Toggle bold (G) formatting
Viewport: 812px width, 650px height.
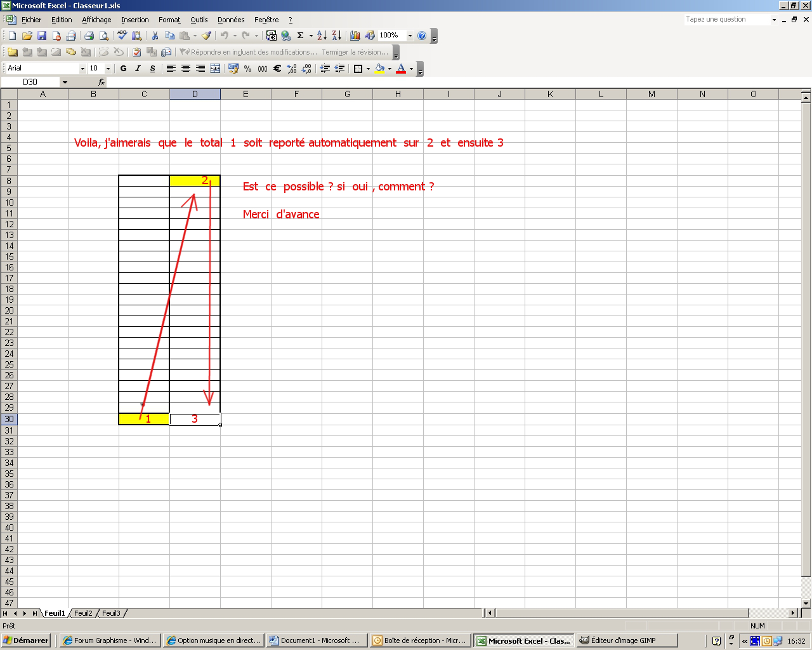pos(123,69)
